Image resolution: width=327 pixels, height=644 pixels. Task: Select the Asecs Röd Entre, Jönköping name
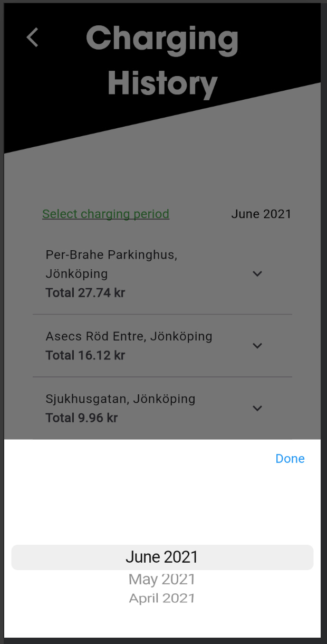(x=129, y=336)
